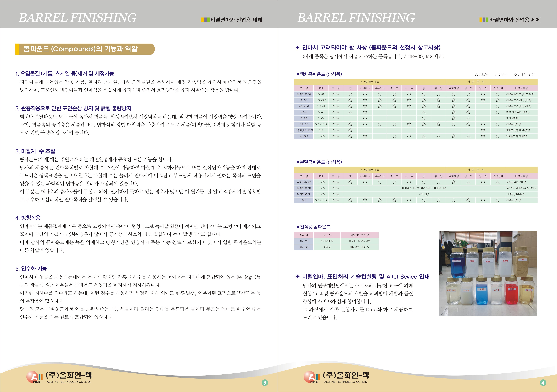Click the legend entry △ : 보통

point(481,74)
